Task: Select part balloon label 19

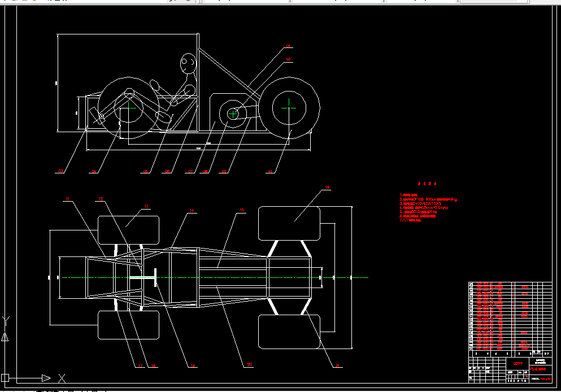Action: click(x=193, y=365)
